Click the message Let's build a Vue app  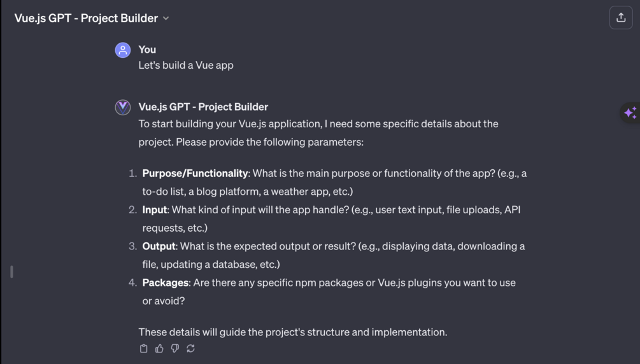pos(186,65)
